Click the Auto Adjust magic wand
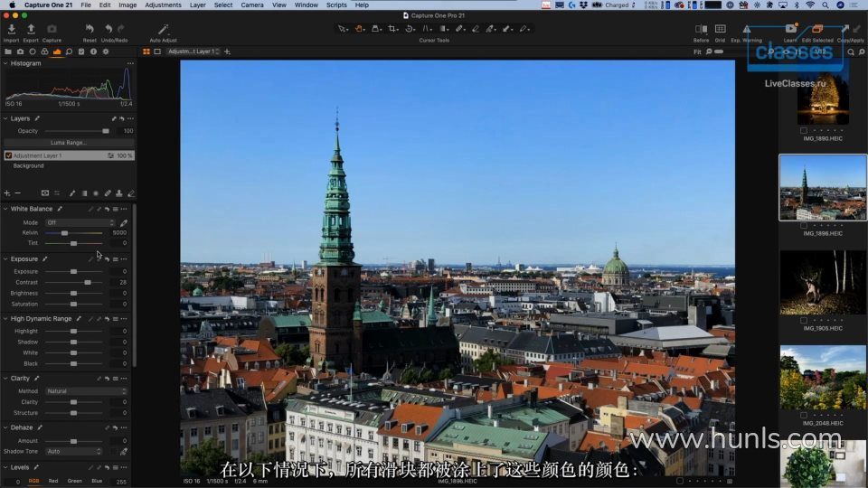Image resolution: width=868 pixels, height=488 pixels. (164, 30)
